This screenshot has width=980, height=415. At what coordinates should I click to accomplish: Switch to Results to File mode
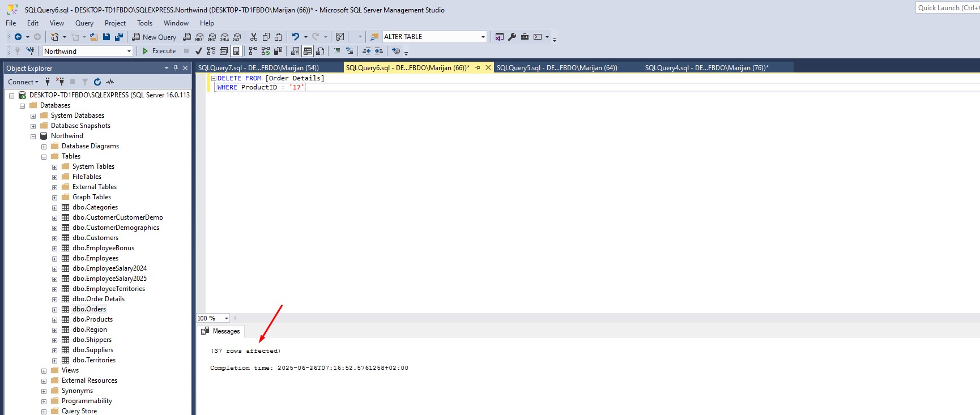pyautogui.click(x=320, y=51)
